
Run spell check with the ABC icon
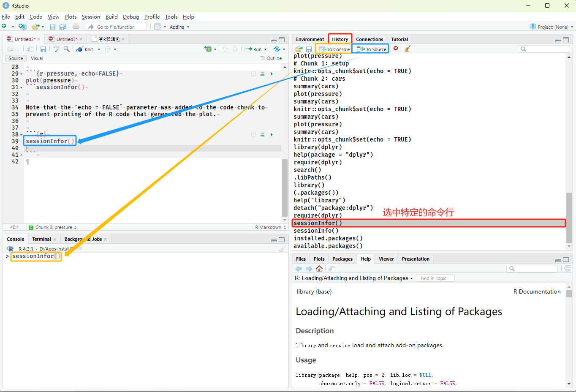[x=56, y=49]
